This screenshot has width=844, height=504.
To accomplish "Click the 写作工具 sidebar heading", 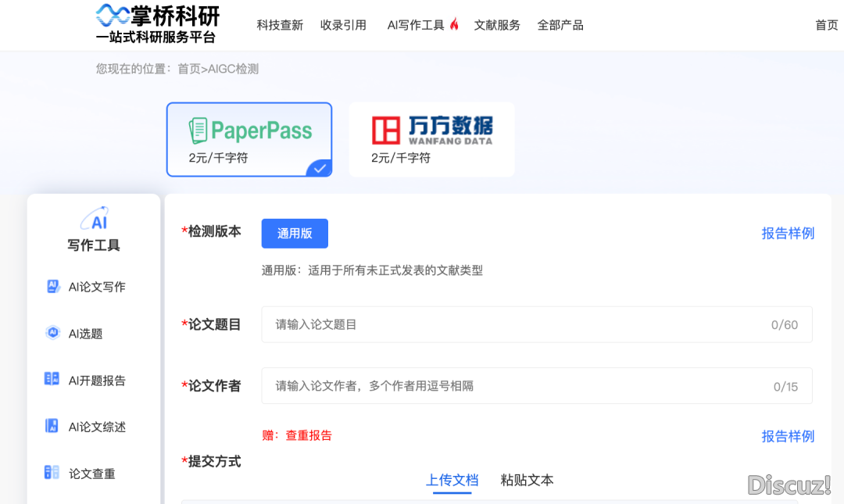I will (x=94, y=245).
